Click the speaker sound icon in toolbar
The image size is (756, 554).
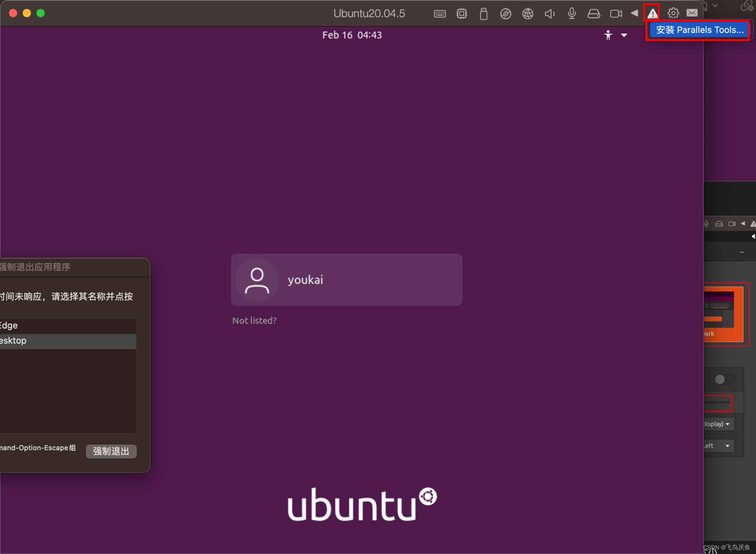coord(549,14)
